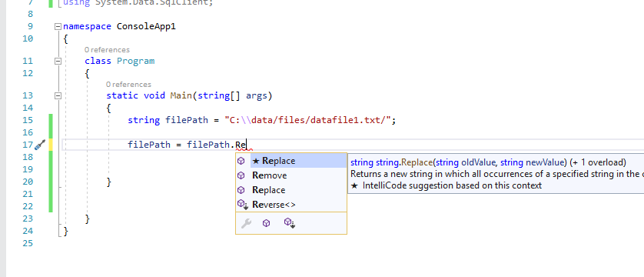
Task: Choose Remove from the completion list
Action: 291,175
